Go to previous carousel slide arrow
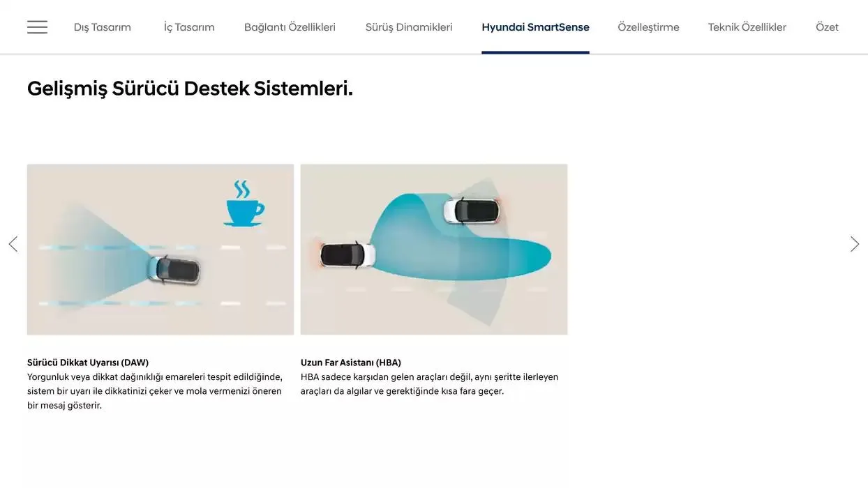Viewport: 868px width, 488px height. tap(13, 244)
